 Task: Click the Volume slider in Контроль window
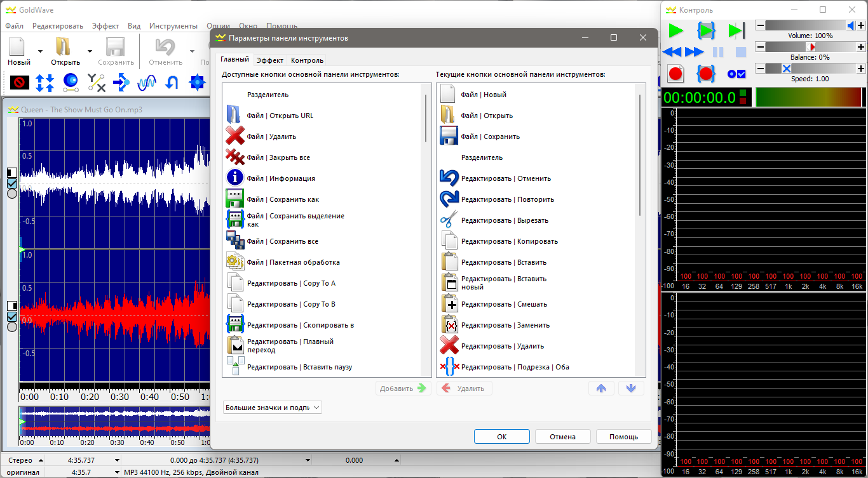coord(811,25)
